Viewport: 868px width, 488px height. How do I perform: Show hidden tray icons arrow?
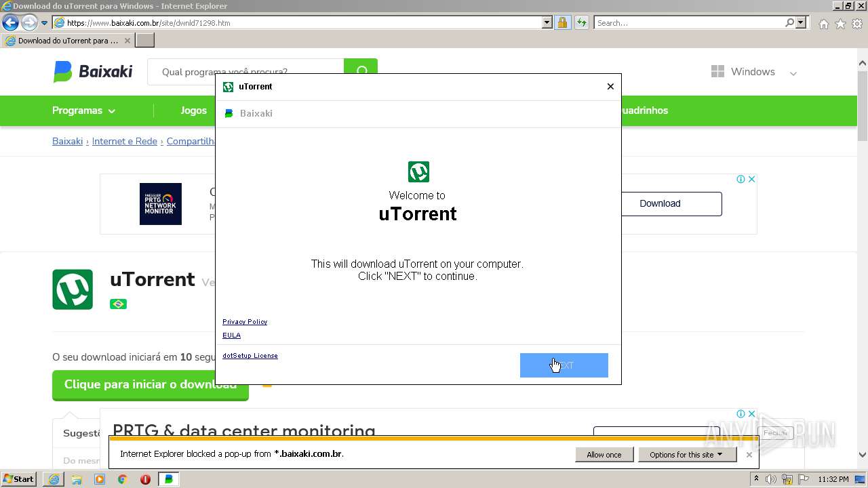[x=756, y=479]
